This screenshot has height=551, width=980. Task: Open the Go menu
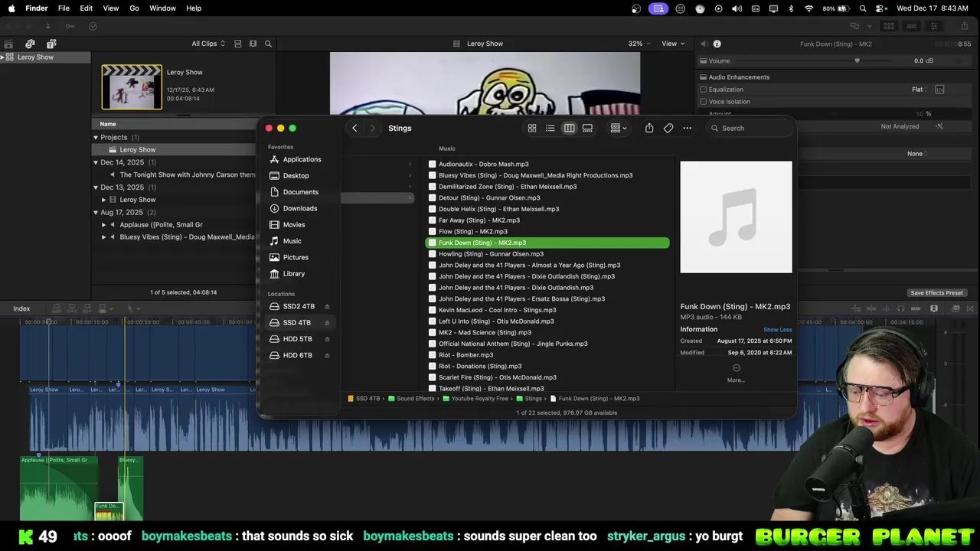[x=134, y=8]
